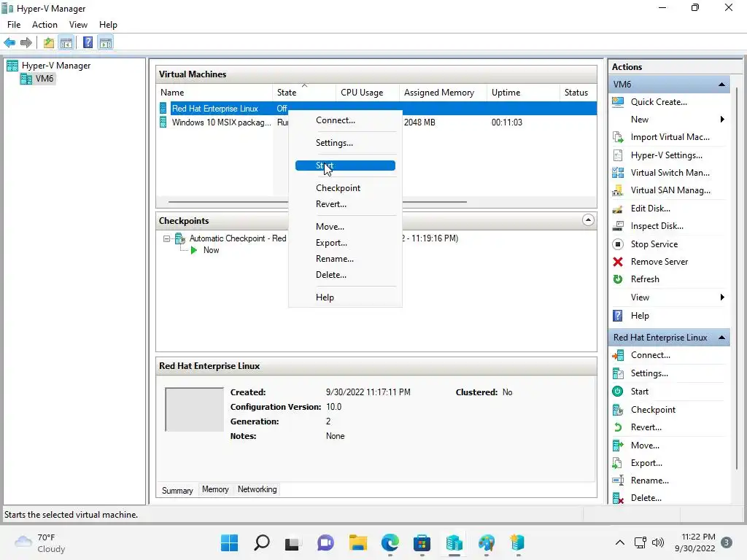Open the File menu

[x=14, y=25]
